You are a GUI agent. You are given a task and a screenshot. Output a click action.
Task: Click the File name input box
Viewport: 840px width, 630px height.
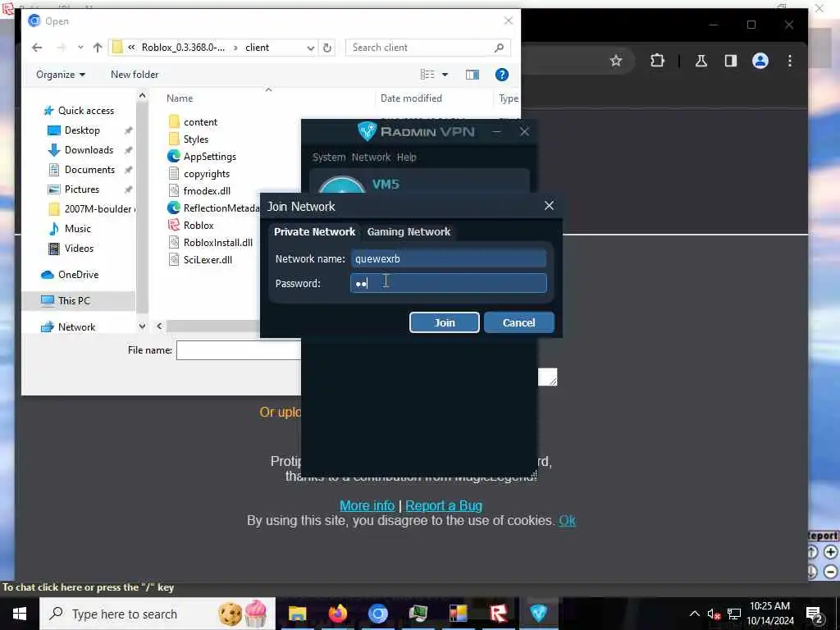pyautogui.click(x=239, y=350)
